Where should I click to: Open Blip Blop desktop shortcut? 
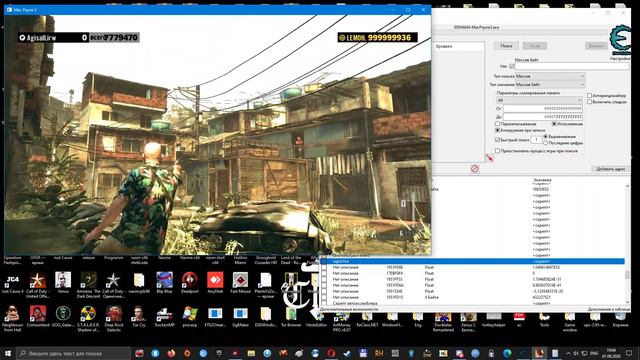click(164, 283)
